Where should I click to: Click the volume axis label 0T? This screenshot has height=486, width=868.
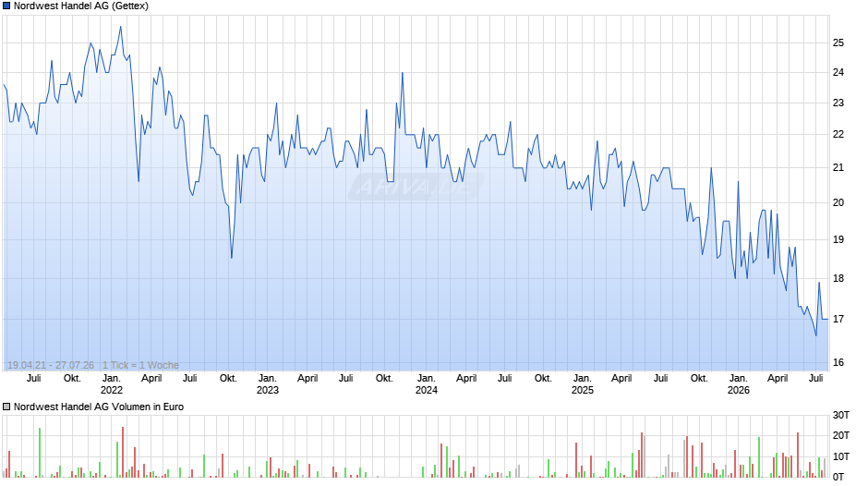838,477
